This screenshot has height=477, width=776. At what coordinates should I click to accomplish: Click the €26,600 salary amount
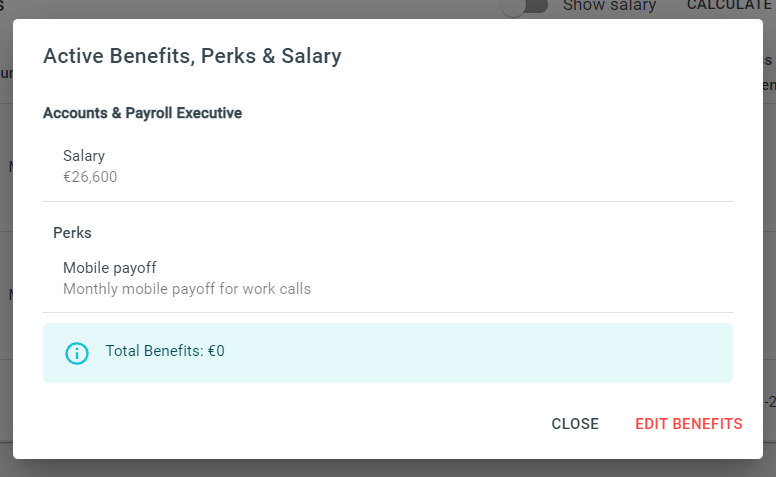(x=90, y=177)
